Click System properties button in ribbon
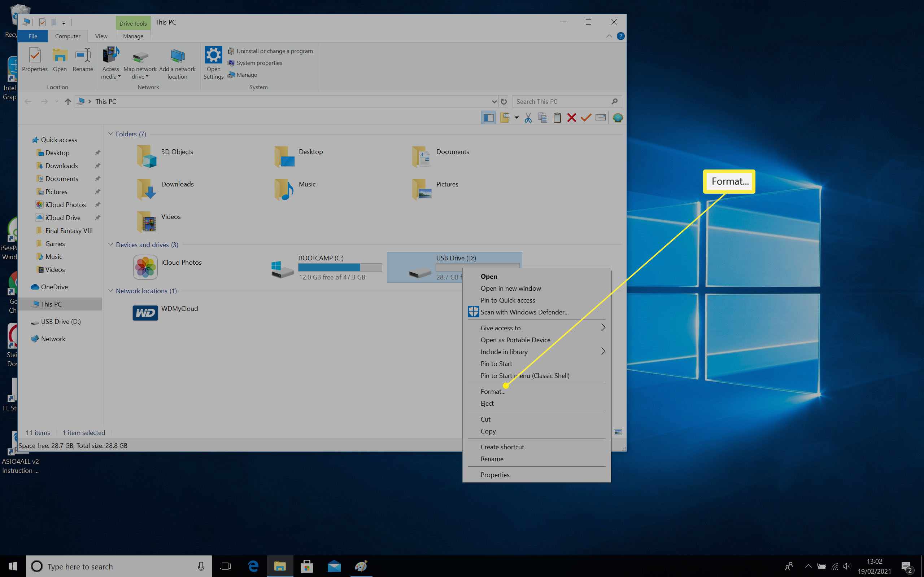Image resolution: width=924 pixels, height=577 pixels. pos(259,62)
